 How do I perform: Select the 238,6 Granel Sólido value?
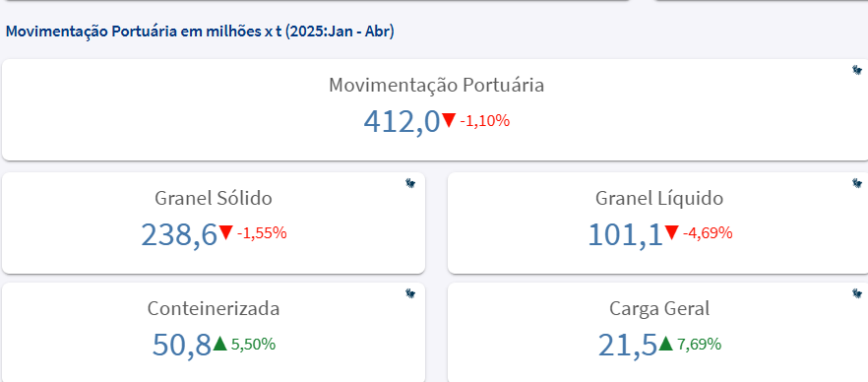pos(179,234)
